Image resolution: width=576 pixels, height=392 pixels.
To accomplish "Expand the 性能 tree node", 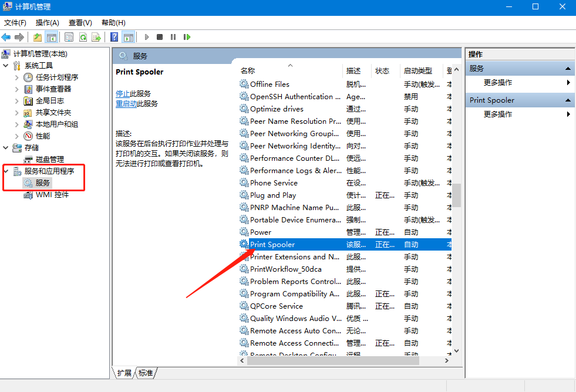I will [x=17, y=136].
